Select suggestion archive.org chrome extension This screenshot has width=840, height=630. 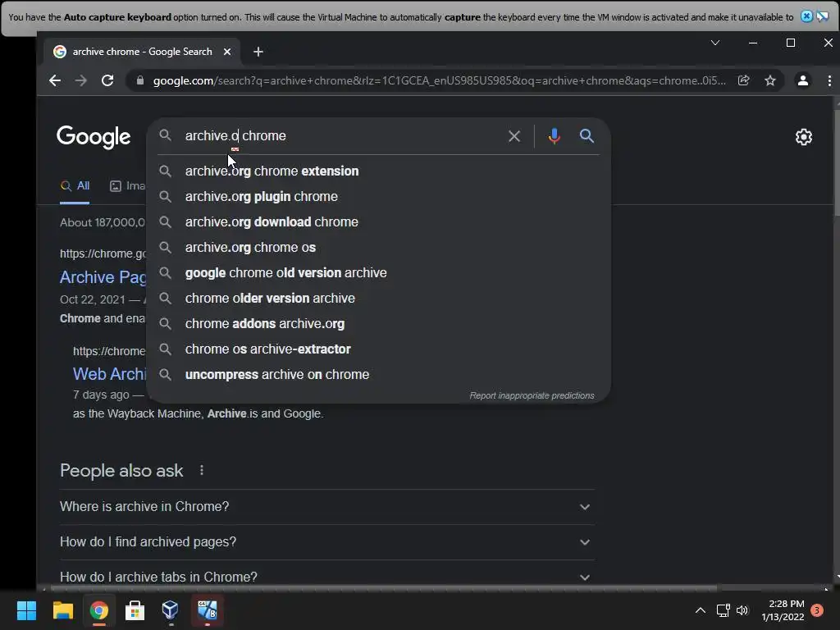378,171
